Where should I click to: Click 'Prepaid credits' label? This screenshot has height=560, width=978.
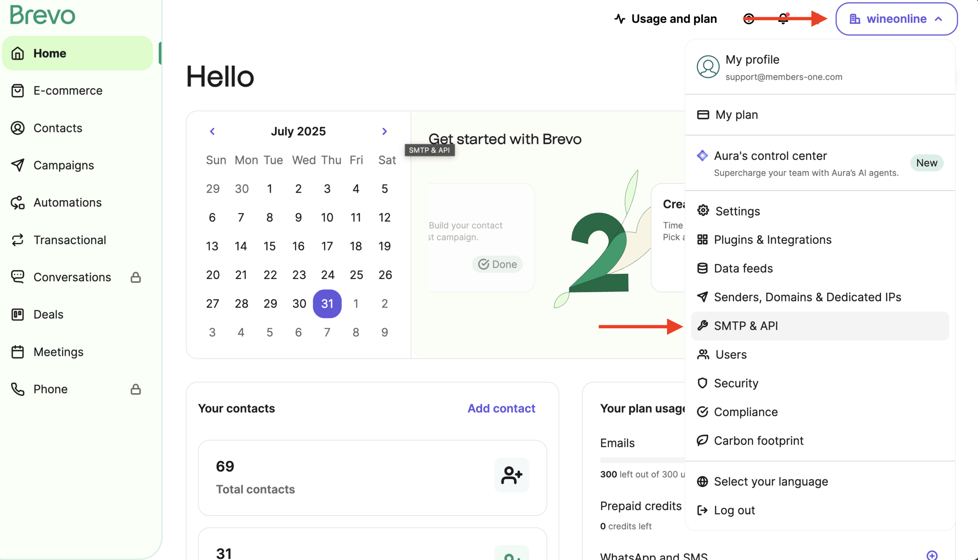pos(640,506)
